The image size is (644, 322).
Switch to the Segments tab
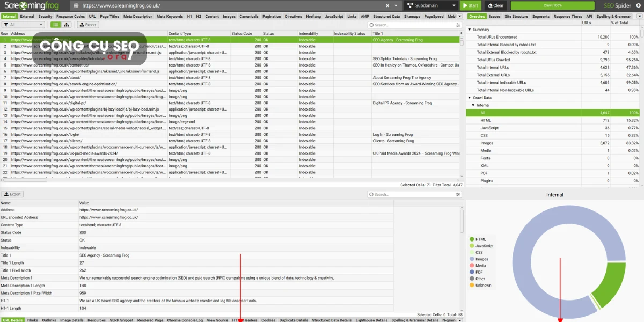coord(541,17)
